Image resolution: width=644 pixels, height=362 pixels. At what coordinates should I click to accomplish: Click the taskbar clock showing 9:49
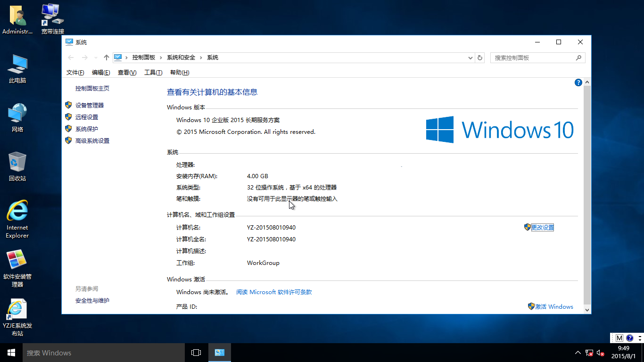point(624,353)
